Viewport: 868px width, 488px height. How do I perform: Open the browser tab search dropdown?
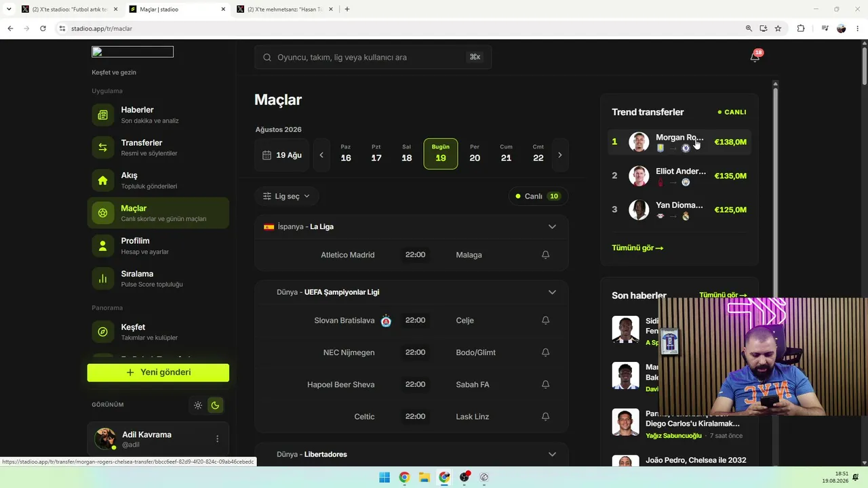[x=9, y=9]
